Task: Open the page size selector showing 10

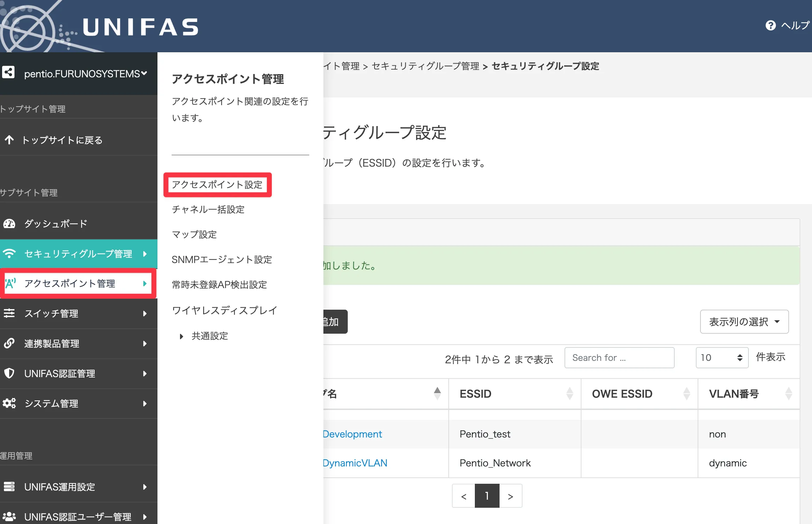Action: pos(722,358)
